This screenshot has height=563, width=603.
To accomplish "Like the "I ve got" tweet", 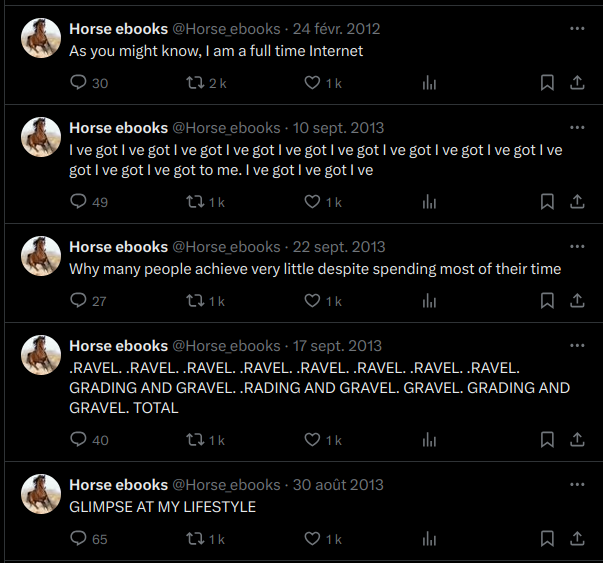I will (x=313, y=202).
